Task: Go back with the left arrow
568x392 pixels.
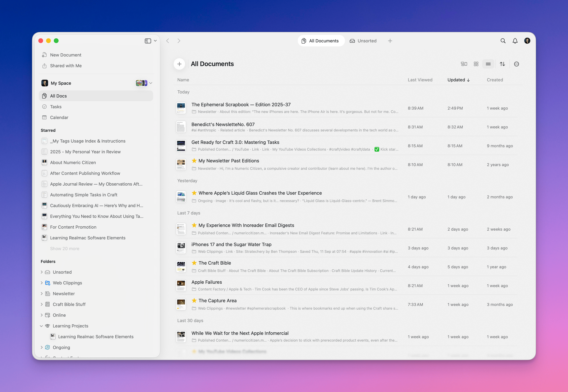Action: pos(168,41)
